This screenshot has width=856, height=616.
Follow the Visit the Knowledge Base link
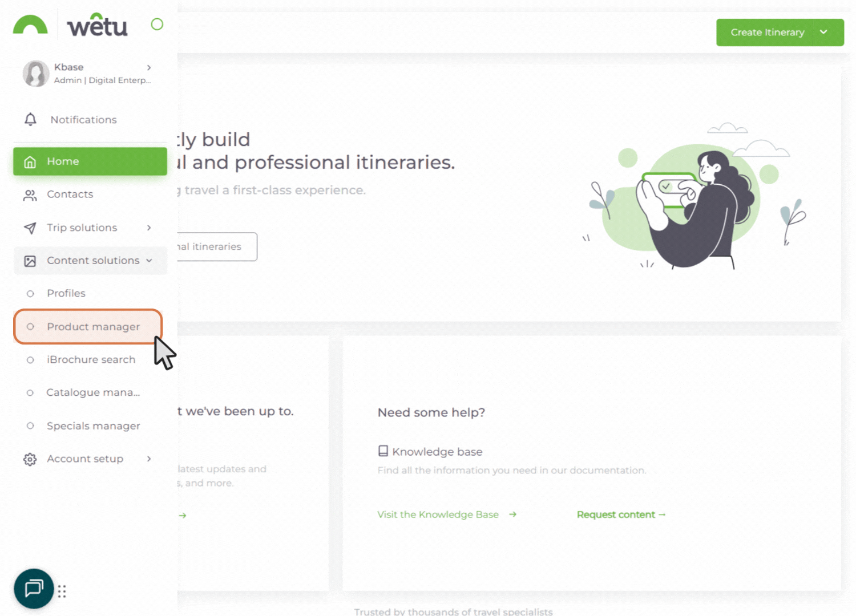[x=438, y=514]
